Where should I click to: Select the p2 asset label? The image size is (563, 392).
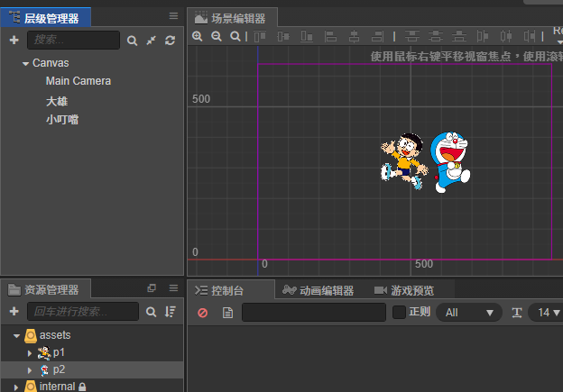(x=59, y=369)
